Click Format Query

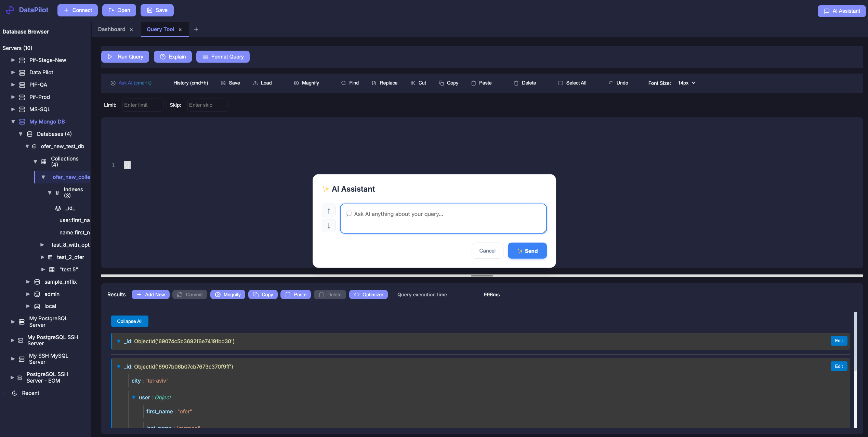223,57
